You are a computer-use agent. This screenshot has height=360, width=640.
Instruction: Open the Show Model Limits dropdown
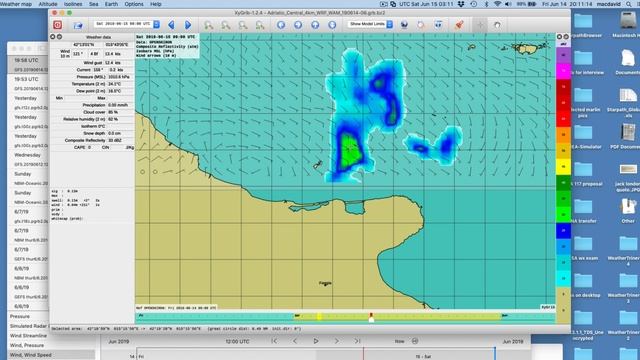[x=371, y=24]
